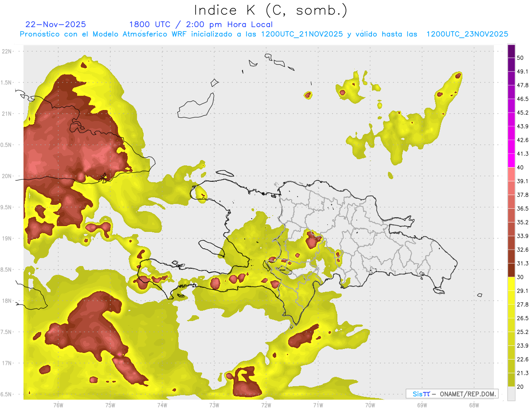Screen dimensions: 532x411
Task: Click the "75W" longitude label
Action: coord(110,405)
